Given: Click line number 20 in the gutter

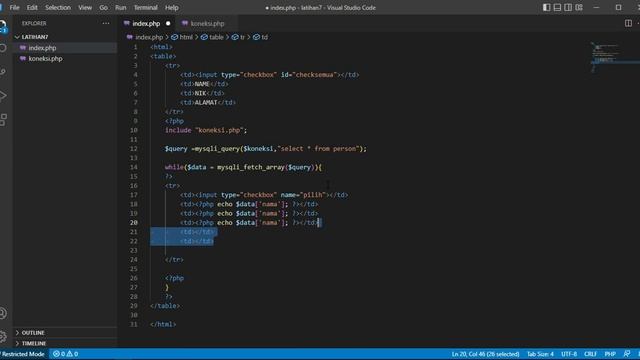Looking at the screenshot, I should click(x=134, y=222).
